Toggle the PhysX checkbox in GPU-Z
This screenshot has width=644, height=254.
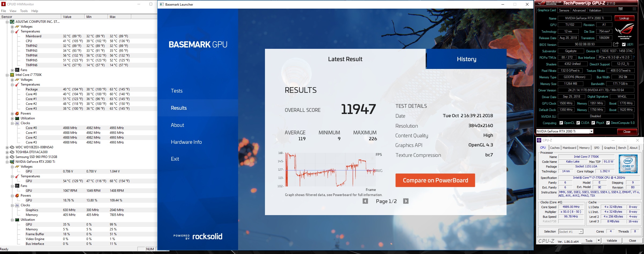(593, 123)
